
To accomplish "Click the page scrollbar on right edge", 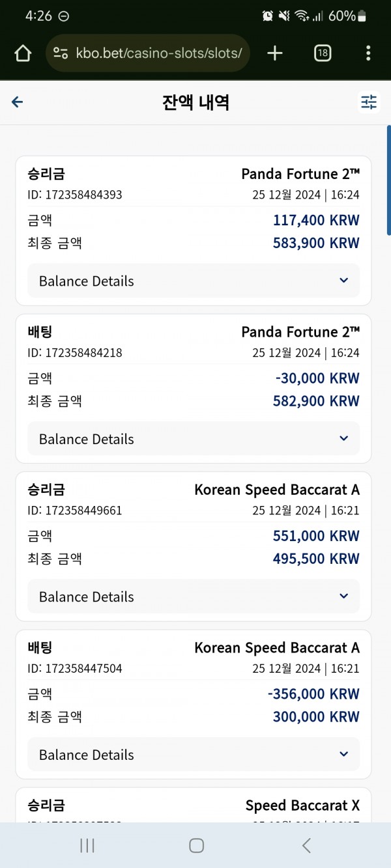I will pos(388,180).
